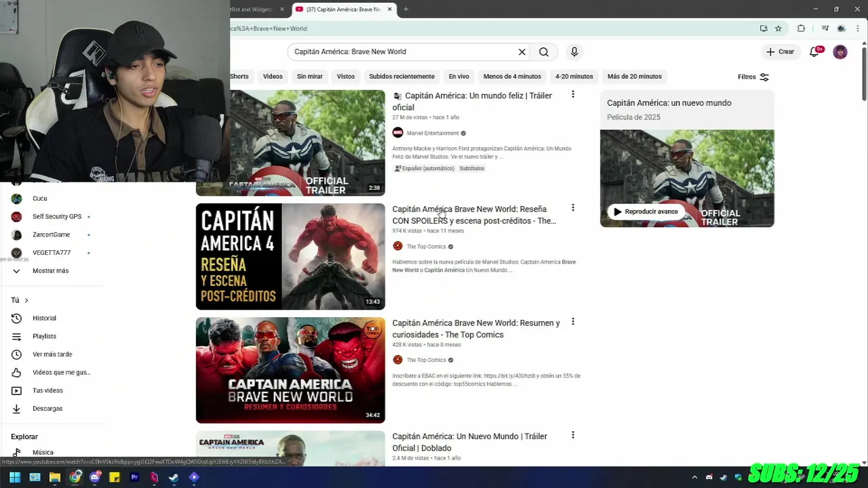The height and width of the screenshot is (488, 868).
Task: Open the Chrome three-dot menu
Action: coord(857,28)
